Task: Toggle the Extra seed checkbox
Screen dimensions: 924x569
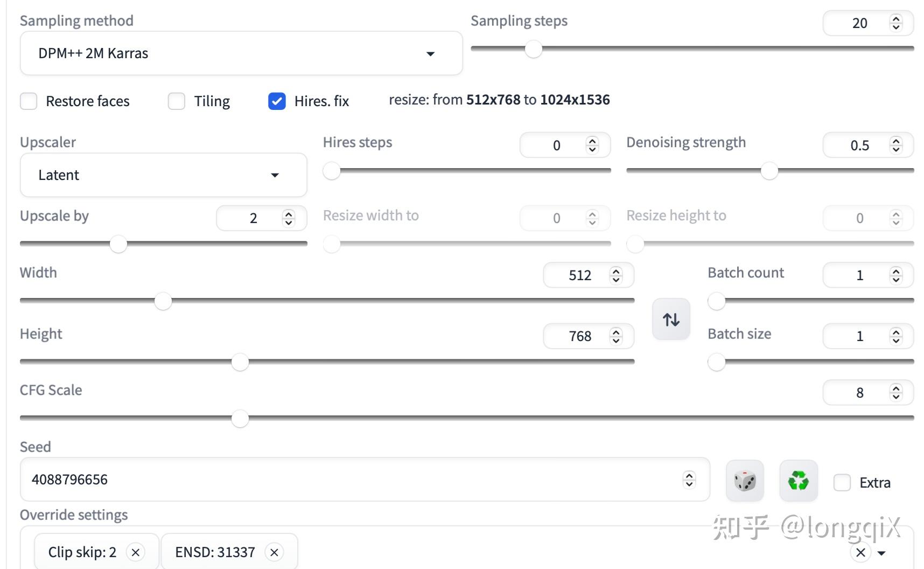Action: (x=842, y=482)
